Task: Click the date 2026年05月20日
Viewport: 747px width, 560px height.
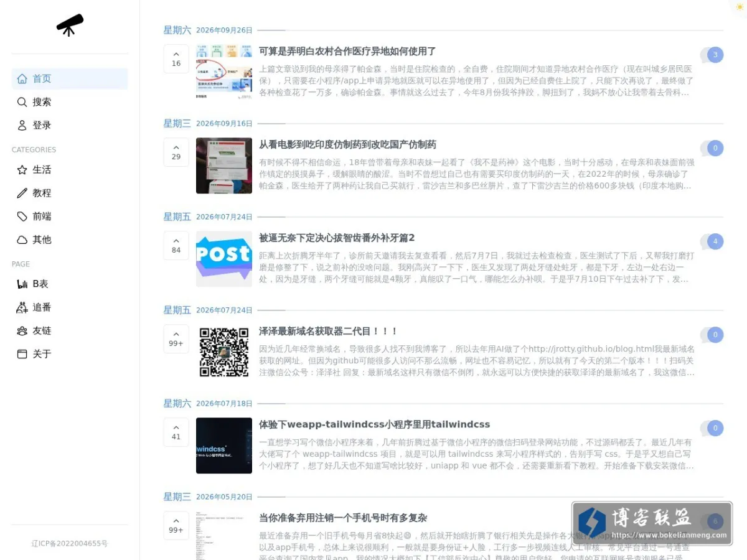Action: point(224,497)
